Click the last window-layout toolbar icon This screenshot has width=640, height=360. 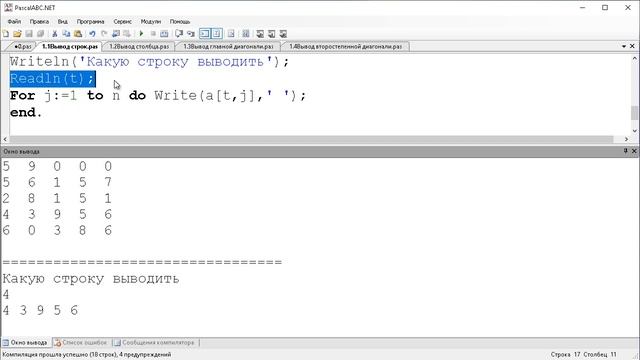283,34
